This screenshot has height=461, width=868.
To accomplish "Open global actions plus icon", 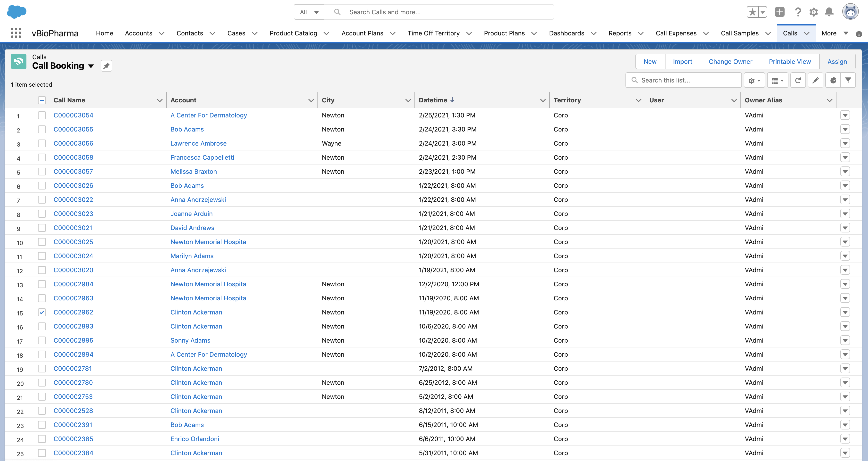I will (x=779, y=12).
